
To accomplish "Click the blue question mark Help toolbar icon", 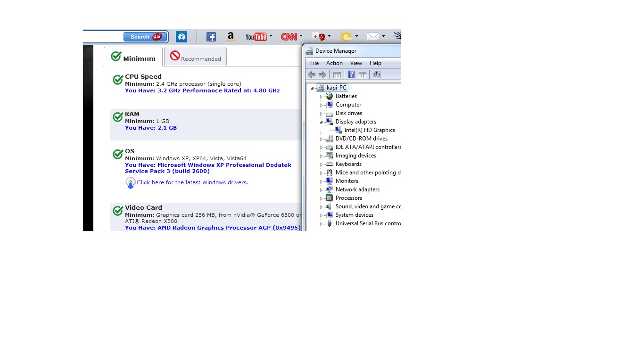I will (351, 74).
